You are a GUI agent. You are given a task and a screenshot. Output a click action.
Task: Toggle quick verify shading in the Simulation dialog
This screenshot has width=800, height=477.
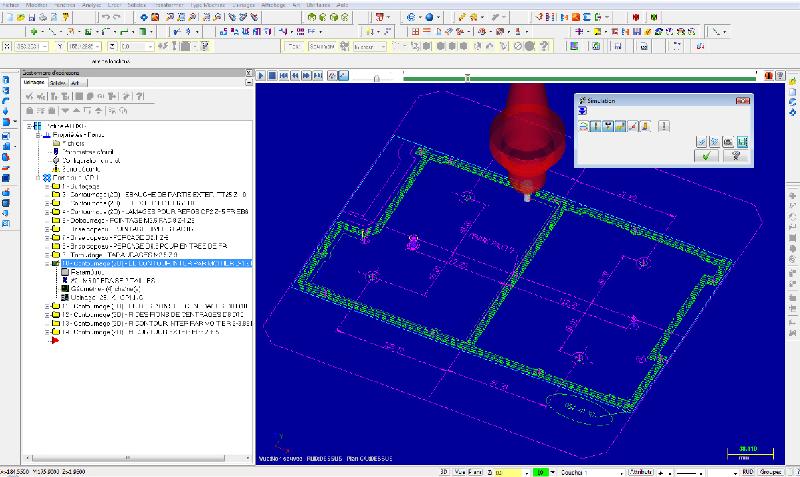[645, 126]
